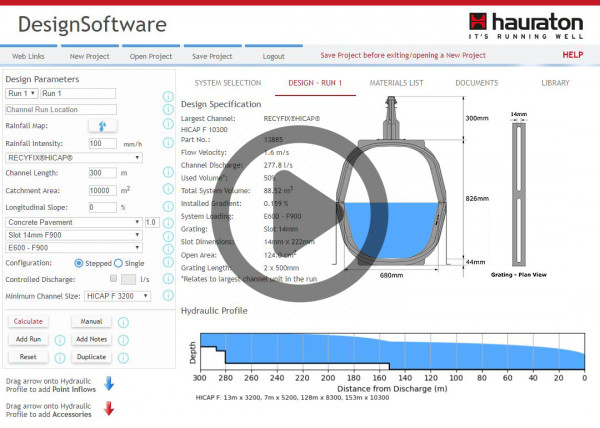Click info icon beside Run name field
This screenshot has width=600, height=428.
(x=168, y=96)
